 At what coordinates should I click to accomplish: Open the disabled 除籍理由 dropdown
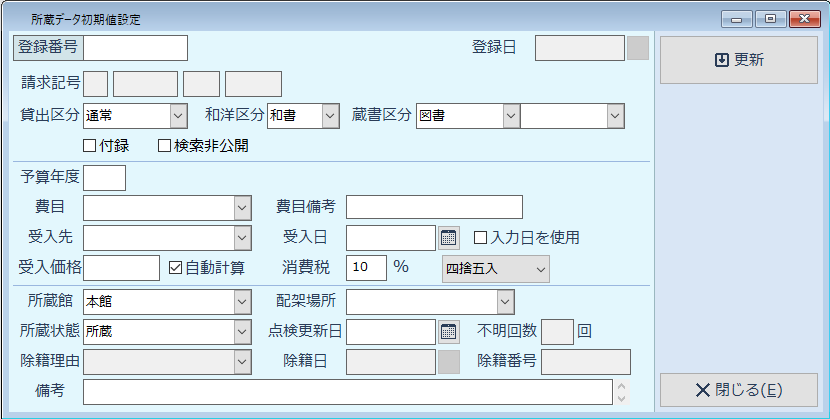pyautogui.click(x=242, y=362)
